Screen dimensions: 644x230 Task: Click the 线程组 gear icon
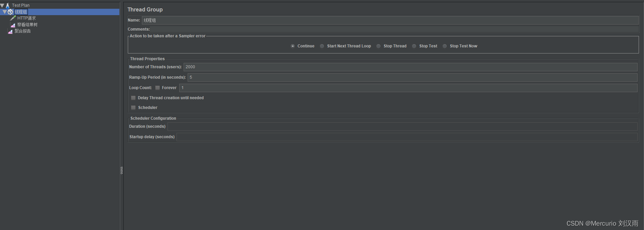10,12
